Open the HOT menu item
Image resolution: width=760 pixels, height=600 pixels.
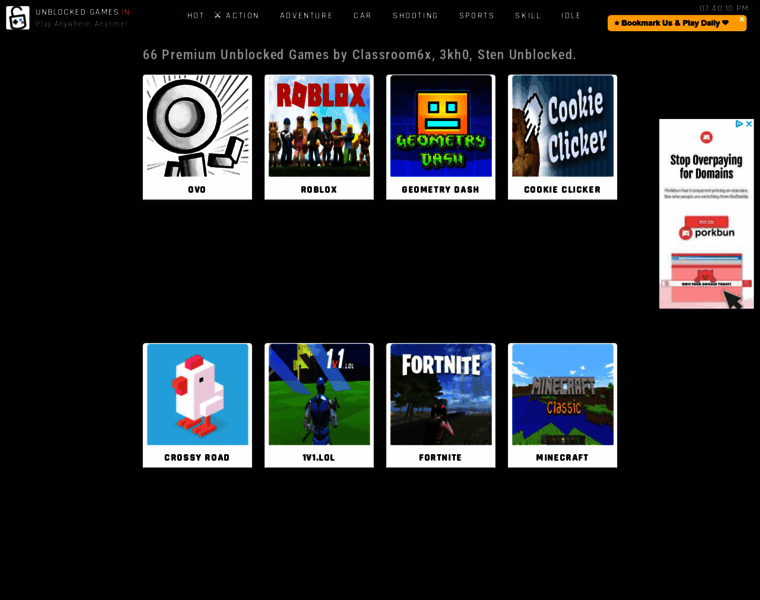tap(195, 16)
